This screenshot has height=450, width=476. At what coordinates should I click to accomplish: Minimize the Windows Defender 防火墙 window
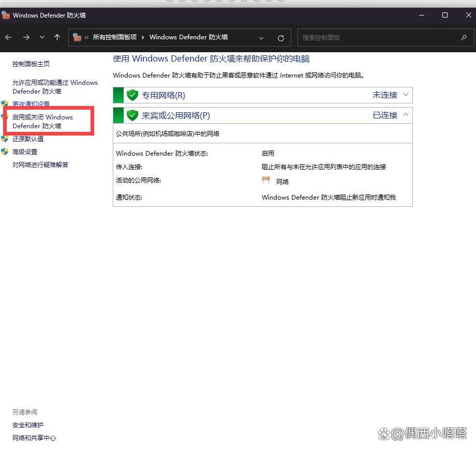coord(422,15)
